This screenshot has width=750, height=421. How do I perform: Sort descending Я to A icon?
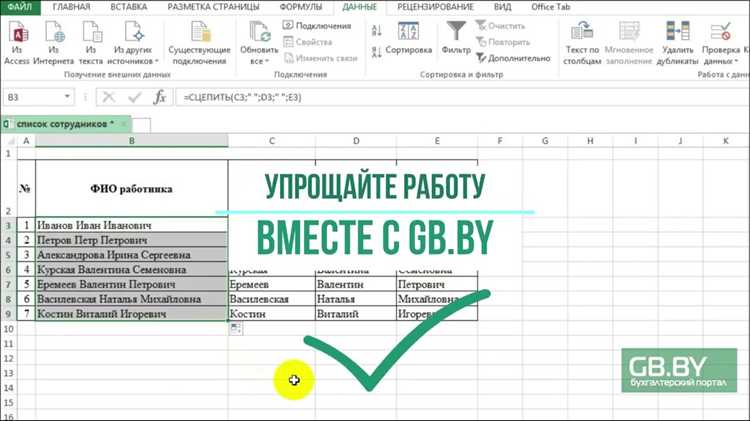click(377, 52)
